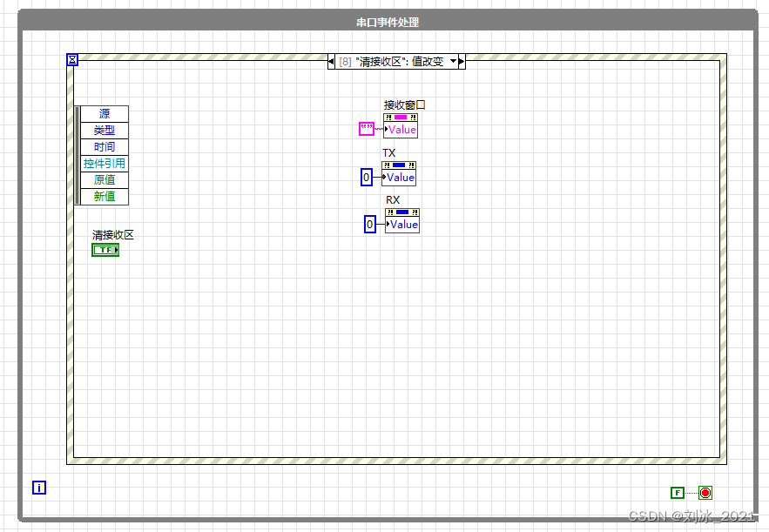Click the TX label

click(389, 153)
